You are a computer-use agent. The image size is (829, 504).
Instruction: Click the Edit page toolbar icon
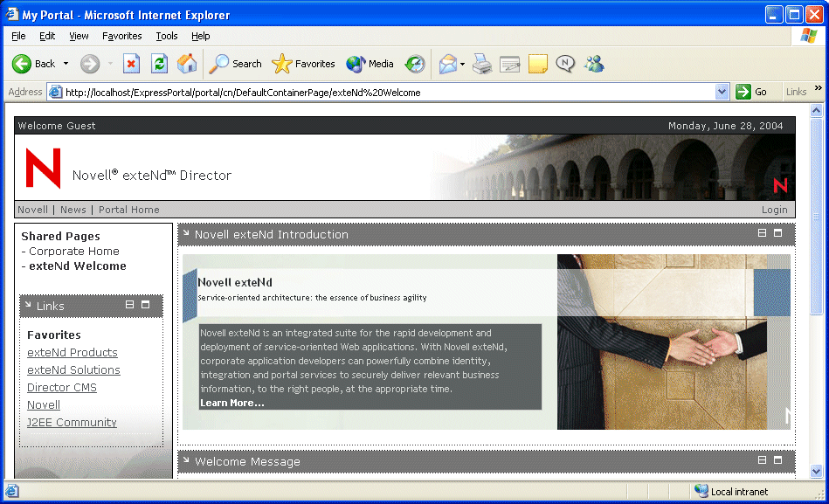[x=509, y=64]
